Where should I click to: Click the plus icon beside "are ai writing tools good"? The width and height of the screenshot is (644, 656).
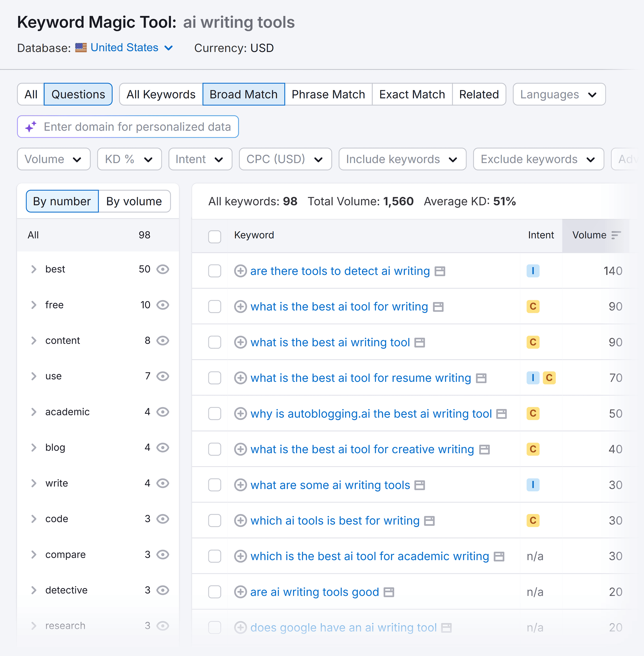click(241, 592)
